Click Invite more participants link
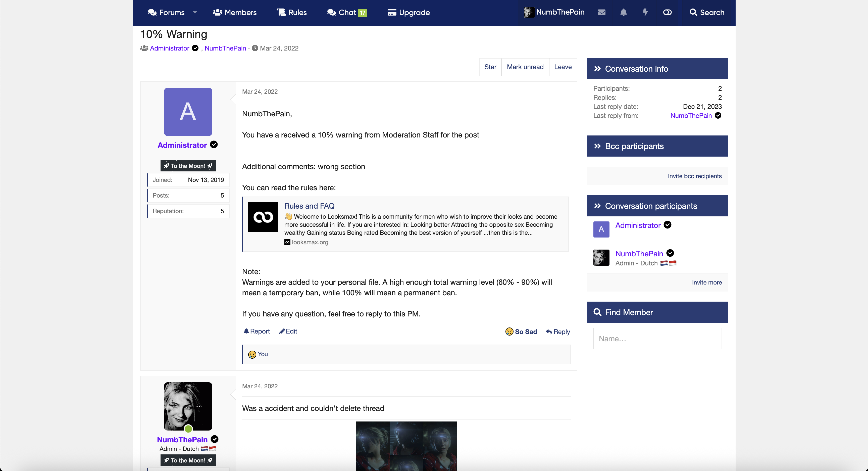The height and width of the screenshot is (471, 868). (x=707, y=282)
